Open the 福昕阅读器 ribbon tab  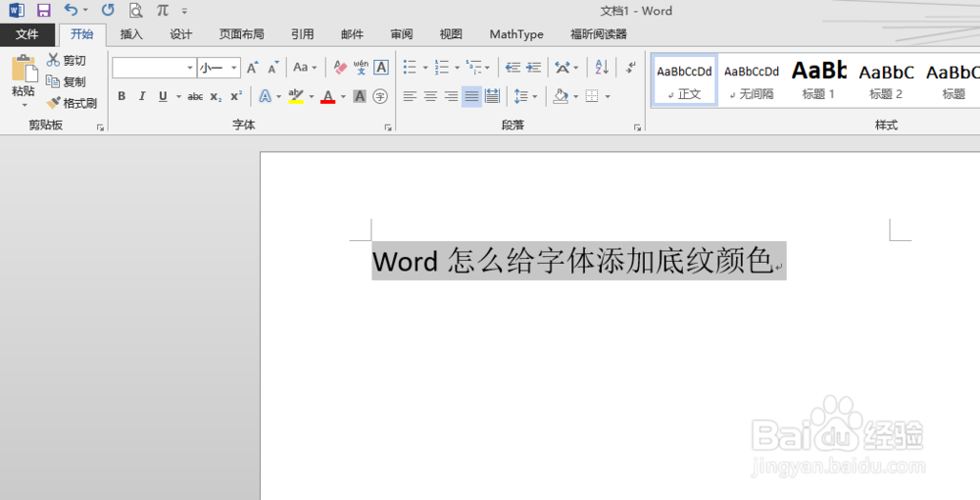[x=598, y=34]
